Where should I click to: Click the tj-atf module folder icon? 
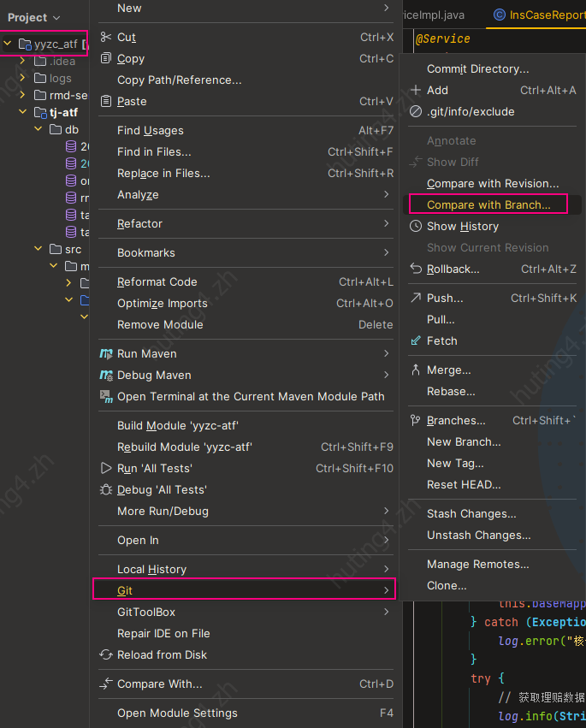(40, 112)
